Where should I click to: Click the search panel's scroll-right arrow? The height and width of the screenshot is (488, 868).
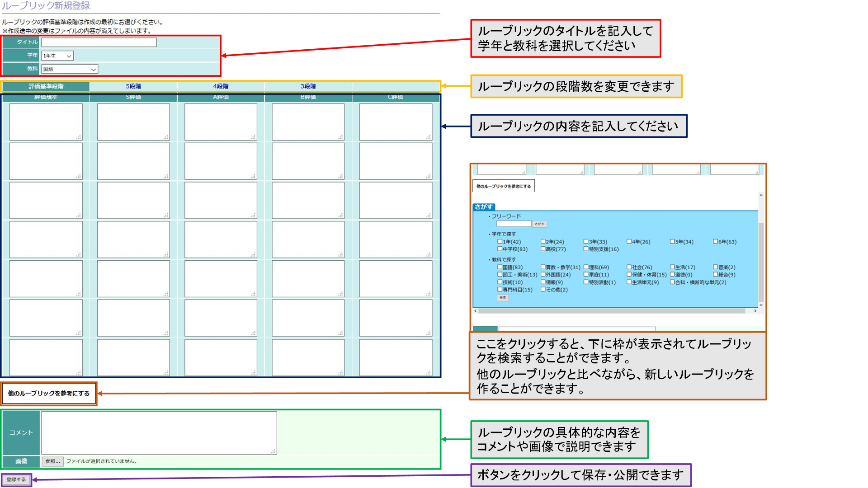(755, 311)
